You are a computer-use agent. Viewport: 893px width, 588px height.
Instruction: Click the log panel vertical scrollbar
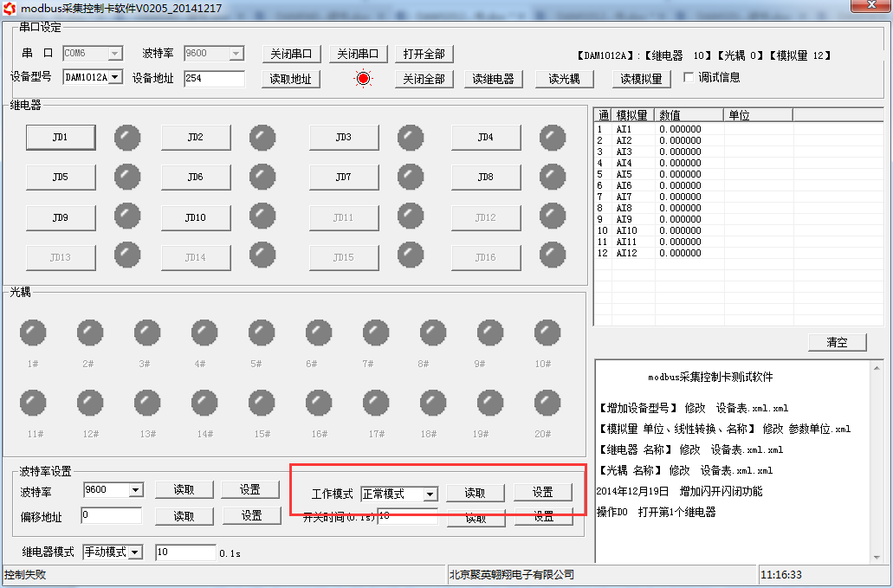click(x=876, y=461)
